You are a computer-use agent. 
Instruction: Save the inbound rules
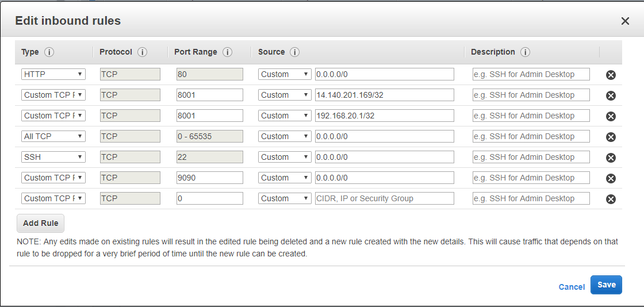(606, 285)
